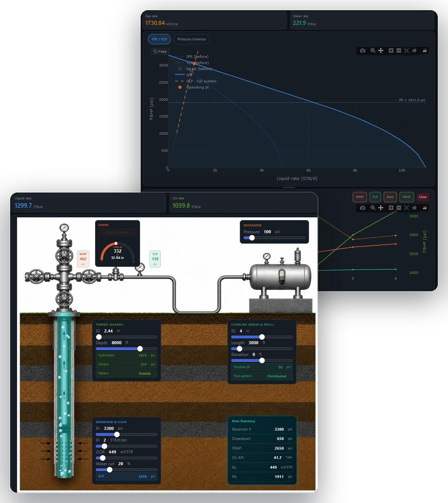This screenshot has height=503, width=448.
Task: Adjust the PI slider
Action: 127,446
